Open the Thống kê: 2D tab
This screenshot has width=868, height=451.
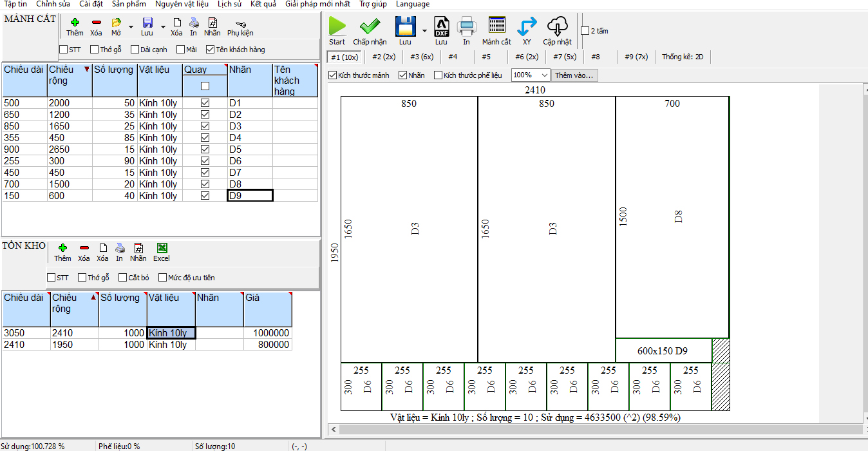click(683, 57)
